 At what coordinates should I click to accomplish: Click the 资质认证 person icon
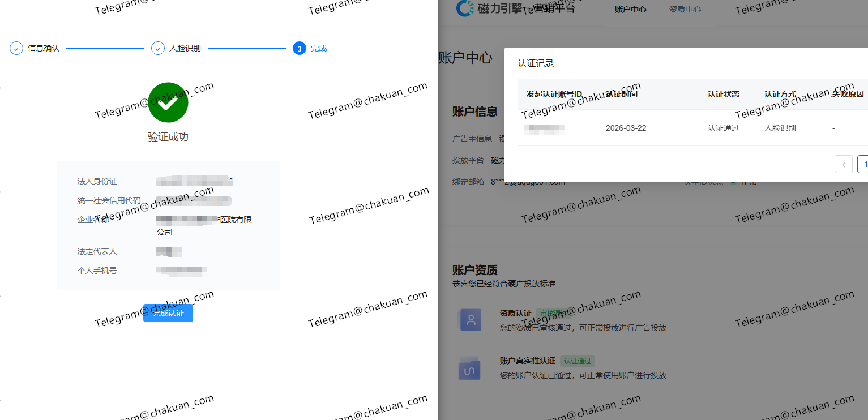click(x=471, y=320)
